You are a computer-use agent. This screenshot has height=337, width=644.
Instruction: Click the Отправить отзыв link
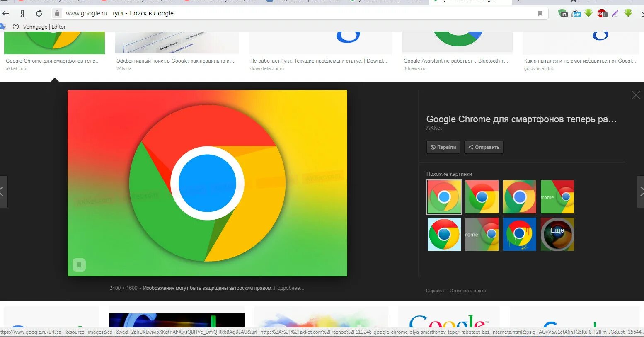click(467, 291)
